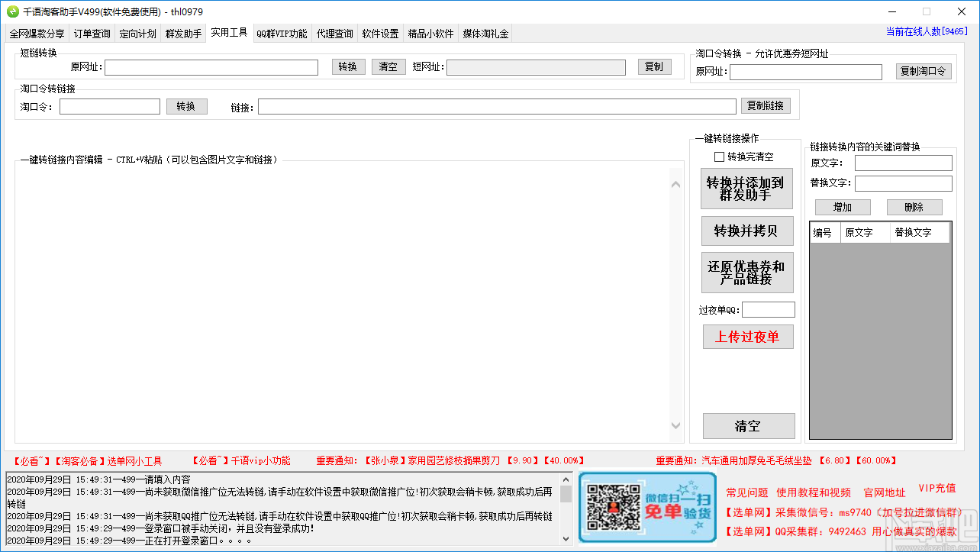980x552 pixels.
Task: Click the green app icon in title bar
Action: point(12,11)
